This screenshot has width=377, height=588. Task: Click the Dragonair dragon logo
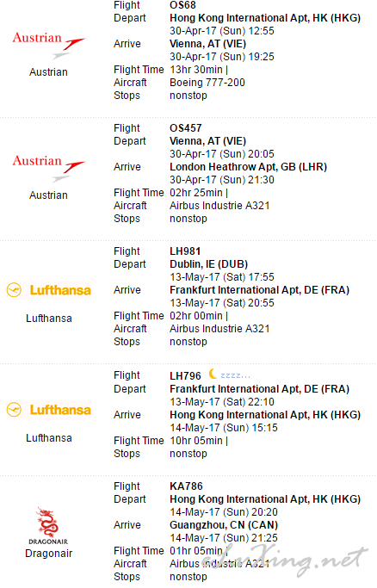[48, 525]
